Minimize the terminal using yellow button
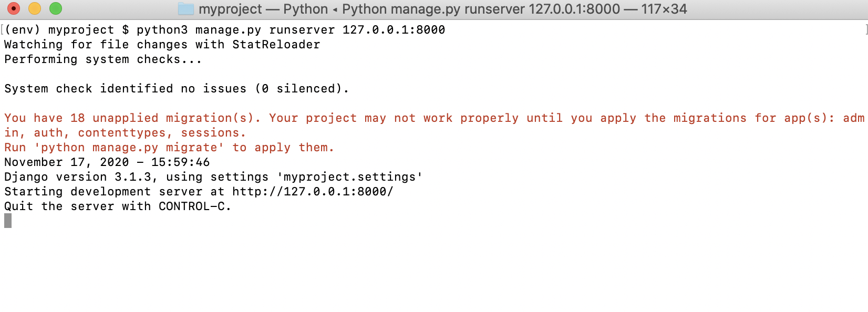 click(x=35, y=8)
